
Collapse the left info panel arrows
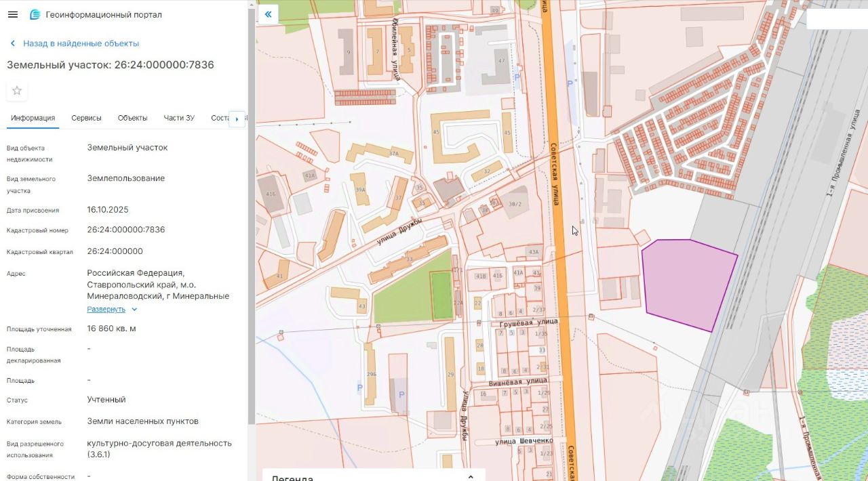(269, 14)
